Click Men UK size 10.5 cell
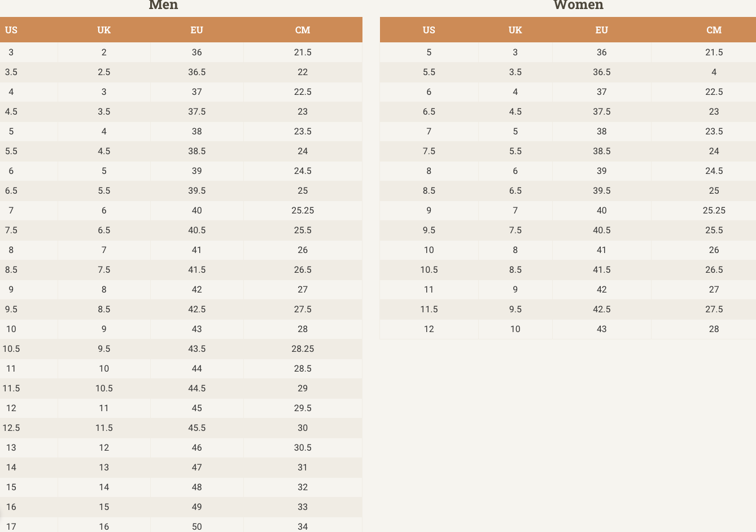 tap(104, 389)
